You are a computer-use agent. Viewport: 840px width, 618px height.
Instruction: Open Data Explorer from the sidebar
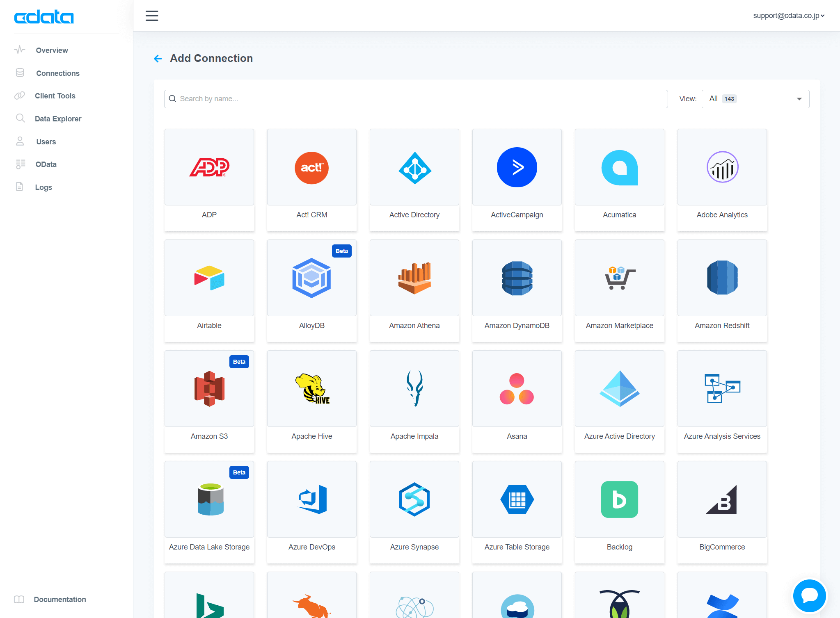[x=58, y=119]
